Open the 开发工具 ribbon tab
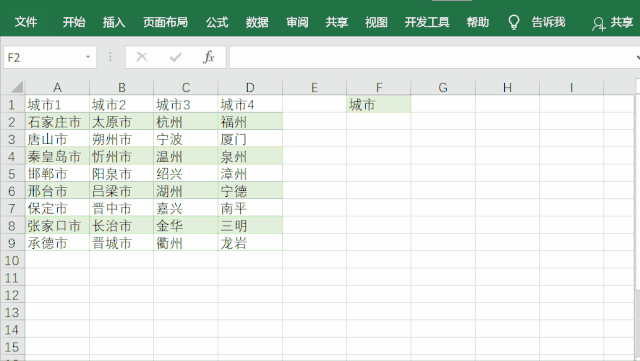Screen dimensions: 640x361 (427, 22)
